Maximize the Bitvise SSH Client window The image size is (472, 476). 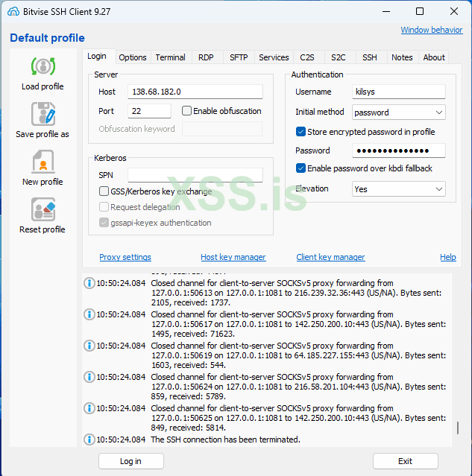(420, 11)
